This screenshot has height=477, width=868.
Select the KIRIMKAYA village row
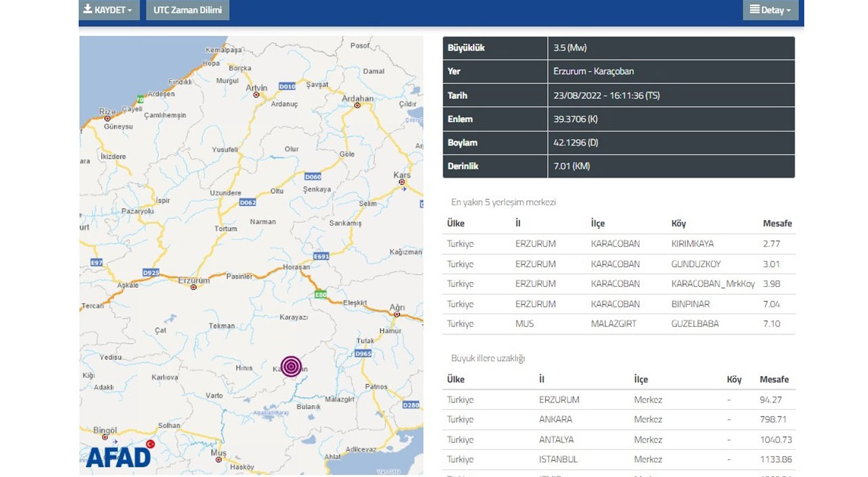[692, 244]
